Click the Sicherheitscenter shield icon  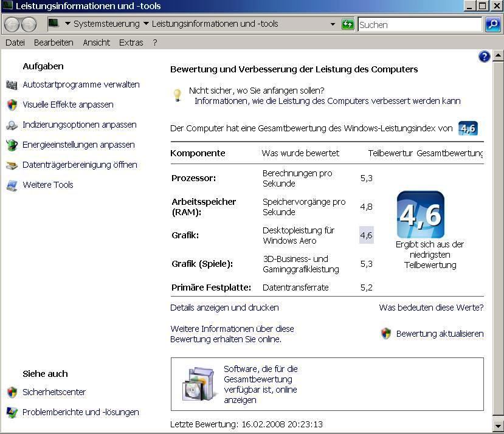pyautogui.click(x=12, y=392)
